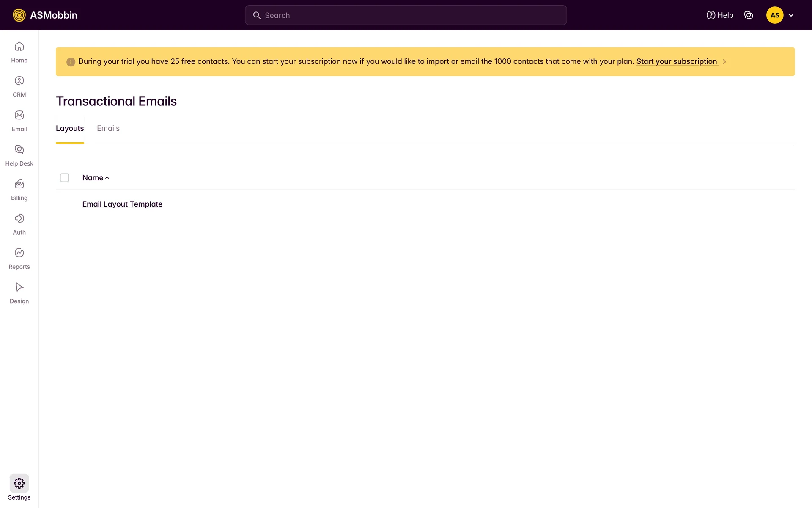Select the Layouts tab
Viewport: 812px width, 508px height.
70,128
